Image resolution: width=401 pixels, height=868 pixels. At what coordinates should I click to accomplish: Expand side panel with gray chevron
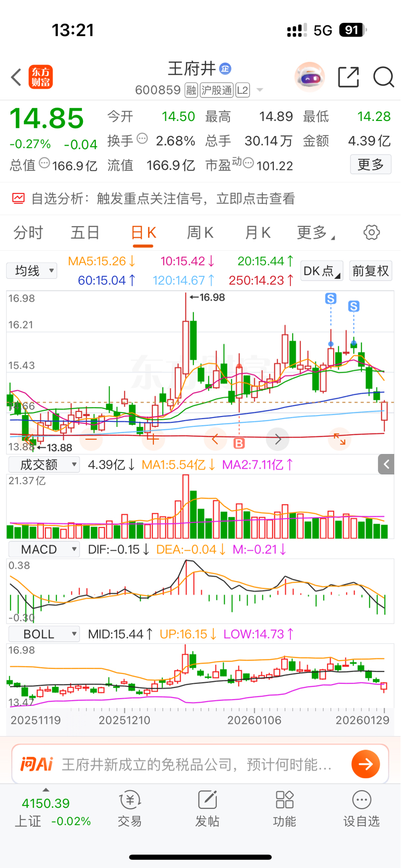click(x=386, y=464)
